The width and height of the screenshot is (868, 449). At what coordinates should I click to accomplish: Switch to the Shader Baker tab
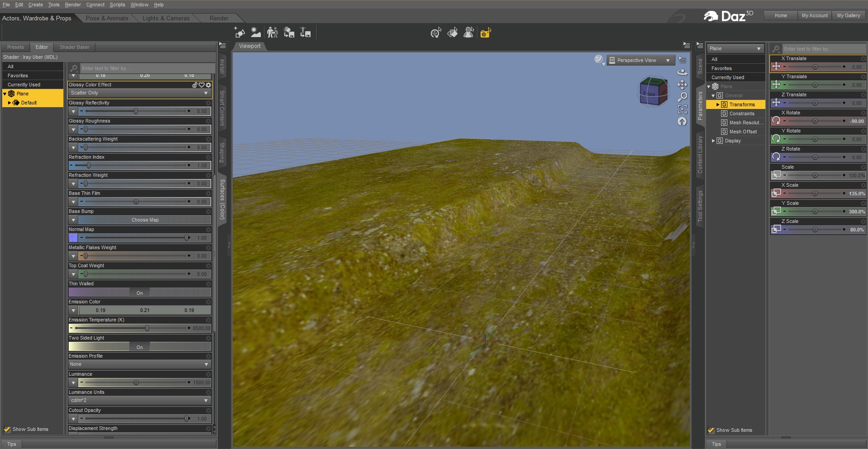click(x=75, y=47)
